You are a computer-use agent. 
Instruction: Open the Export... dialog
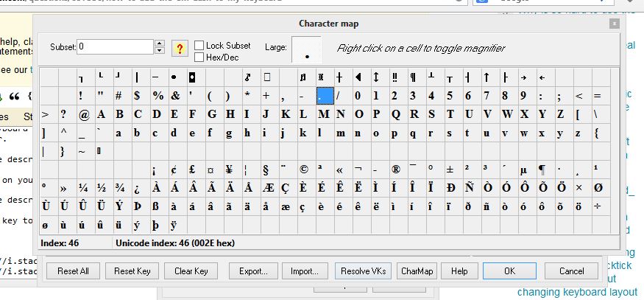point(252,271)
